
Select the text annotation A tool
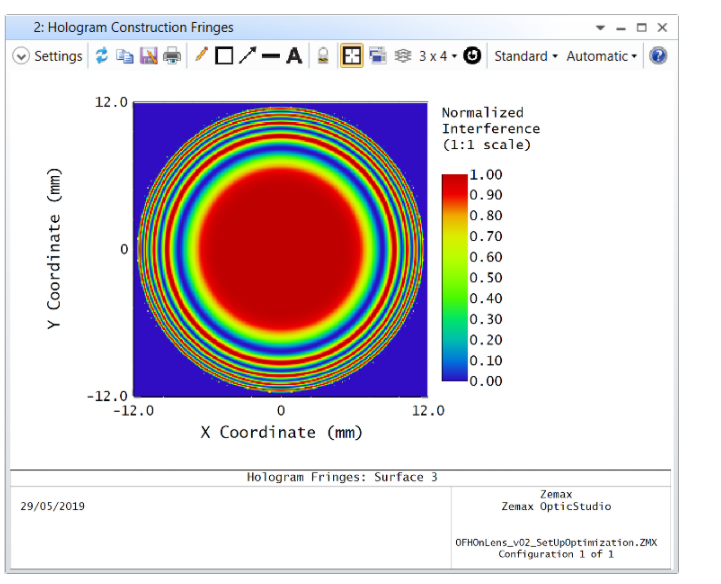pyautogui.click(x=294, y=56)
